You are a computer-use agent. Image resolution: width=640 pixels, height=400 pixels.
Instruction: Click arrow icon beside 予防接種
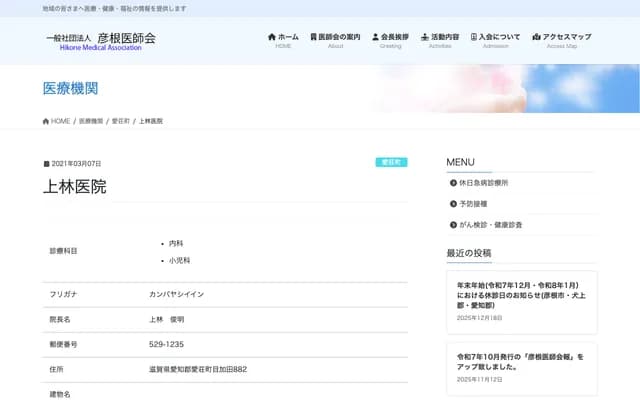point(453,204)
